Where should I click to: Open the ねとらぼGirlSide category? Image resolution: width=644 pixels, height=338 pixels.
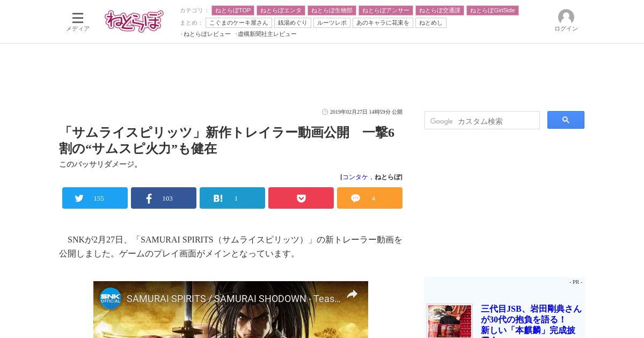[493, 10]
